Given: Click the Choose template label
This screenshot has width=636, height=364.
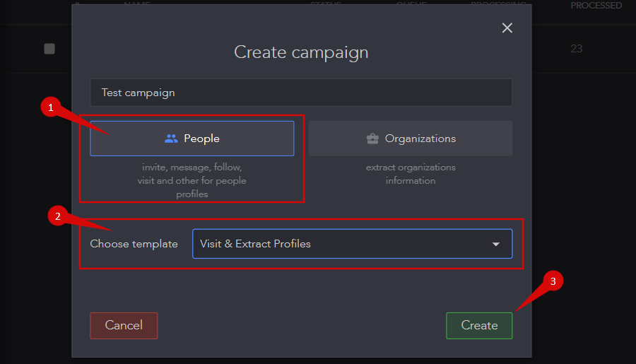Looking at the screenshot, I should [134, 244].
